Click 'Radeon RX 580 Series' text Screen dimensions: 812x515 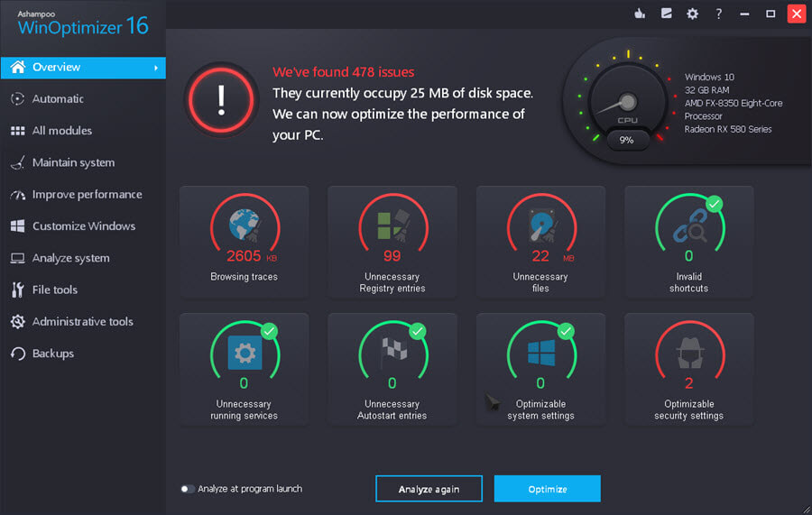tap(727, 129)
